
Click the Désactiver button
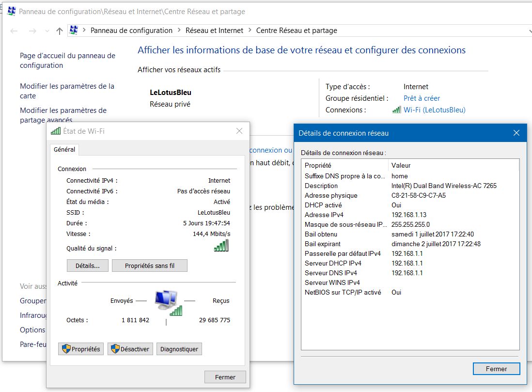point(130,349)
